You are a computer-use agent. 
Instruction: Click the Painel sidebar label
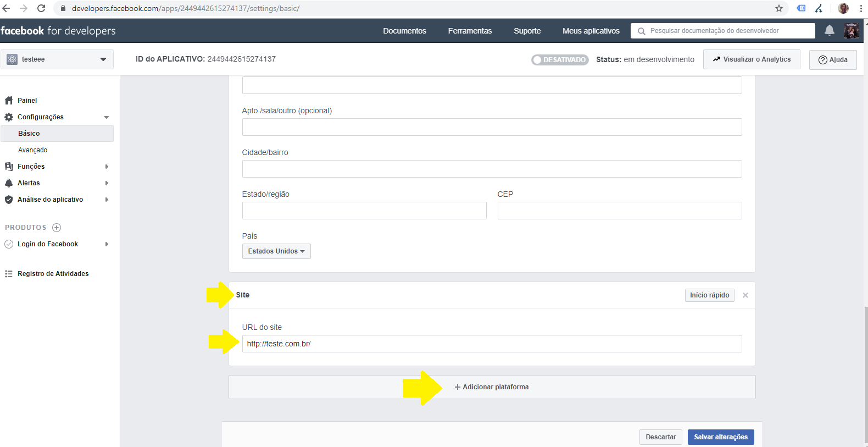[27, 101]
